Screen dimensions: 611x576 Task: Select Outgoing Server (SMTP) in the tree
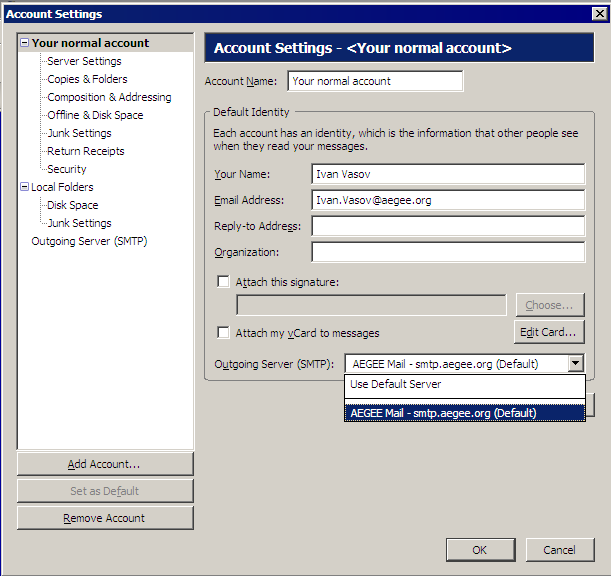click(89, 241)
